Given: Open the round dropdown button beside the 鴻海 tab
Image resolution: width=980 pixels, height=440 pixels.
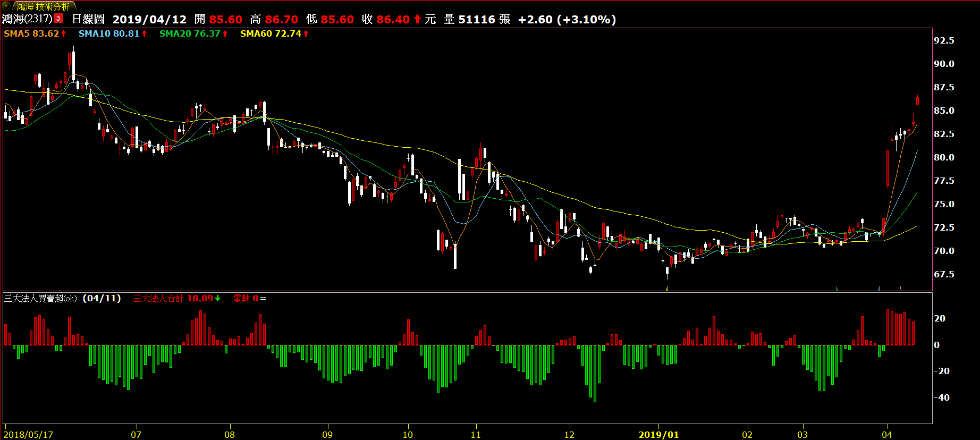Looking at the screenshot, I should (x=6, y=6).
